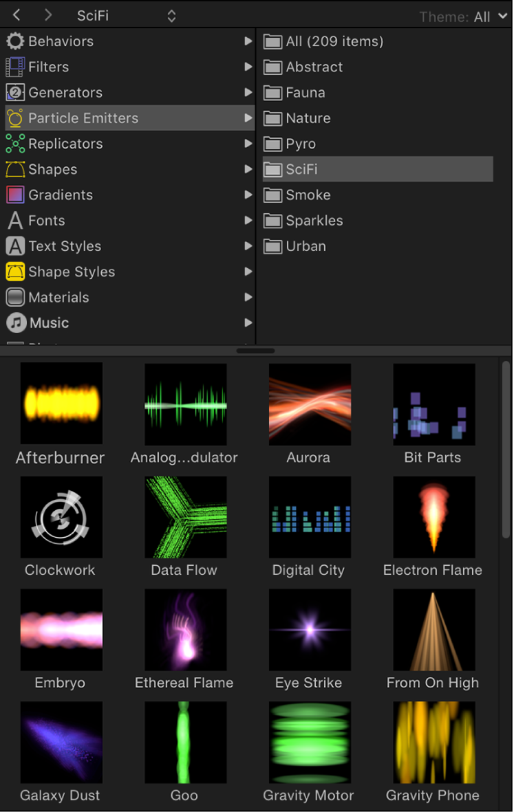This screenshot has height=812, width=514.
Task: Click the Replicators icon
Action: tap(15, 144)
